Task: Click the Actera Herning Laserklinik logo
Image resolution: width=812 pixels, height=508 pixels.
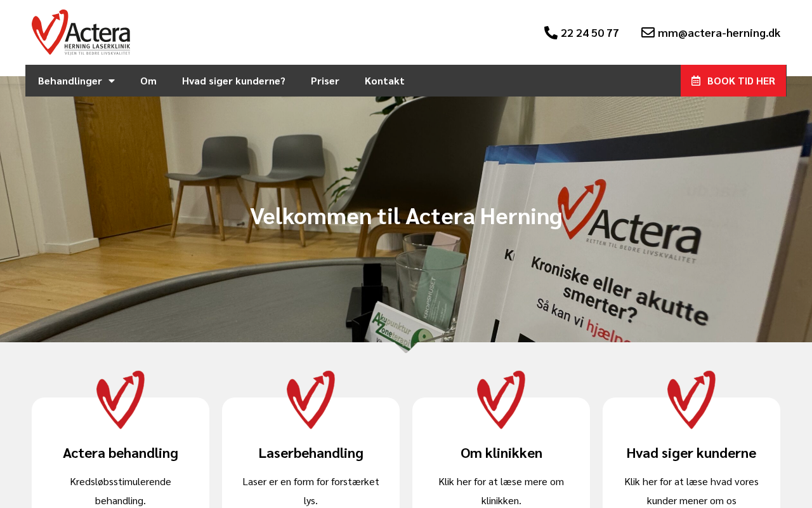Action: point(81,32)
